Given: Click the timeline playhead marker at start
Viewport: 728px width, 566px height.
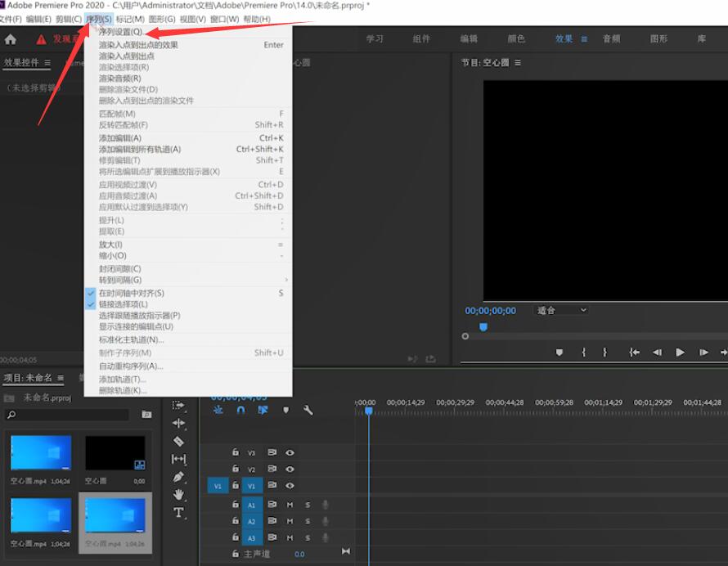Looking at the screenshot, I should click(369, 411).
